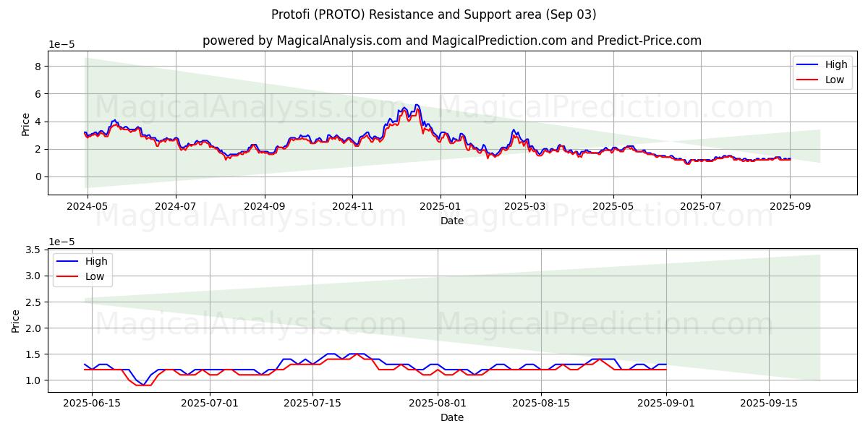Click the '2025-09-15' tick label on bottom chart
This screenshot has height=434, width=868.
click(x=769, y=403)
